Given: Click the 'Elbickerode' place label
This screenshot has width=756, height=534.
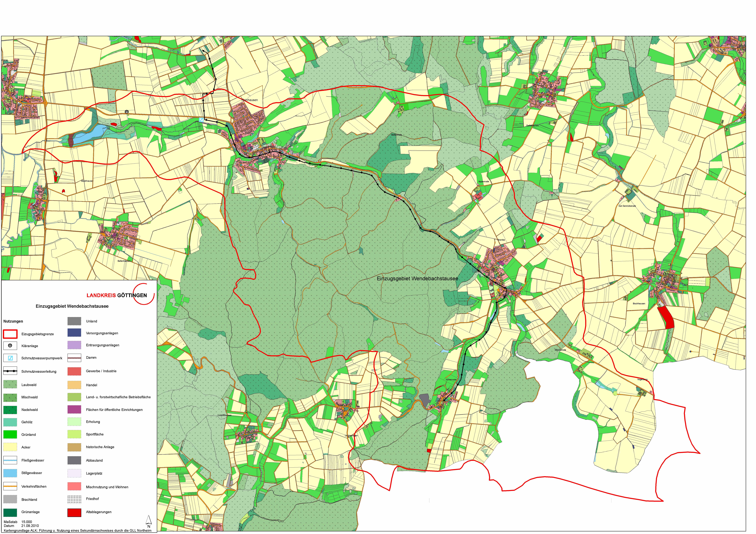Looking at the screenshot, I should pos(560,350).
